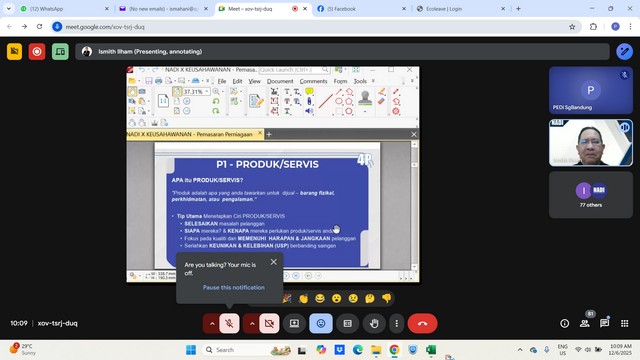This screenshot has width=640, height=360.
Task: Open the people participants panel
Action: (x=584, y=323)
